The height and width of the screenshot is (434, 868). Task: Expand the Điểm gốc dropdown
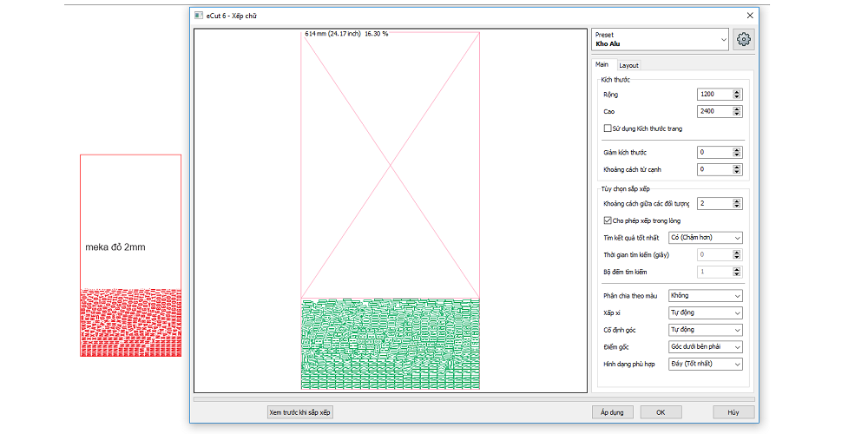[706, 347]
